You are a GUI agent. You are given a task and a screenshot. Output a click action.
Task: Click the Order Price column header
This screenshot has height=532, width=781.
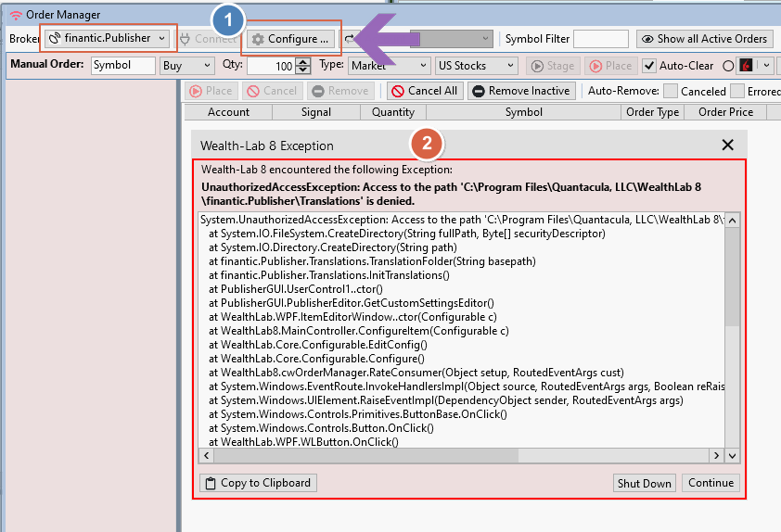(725, 112)
